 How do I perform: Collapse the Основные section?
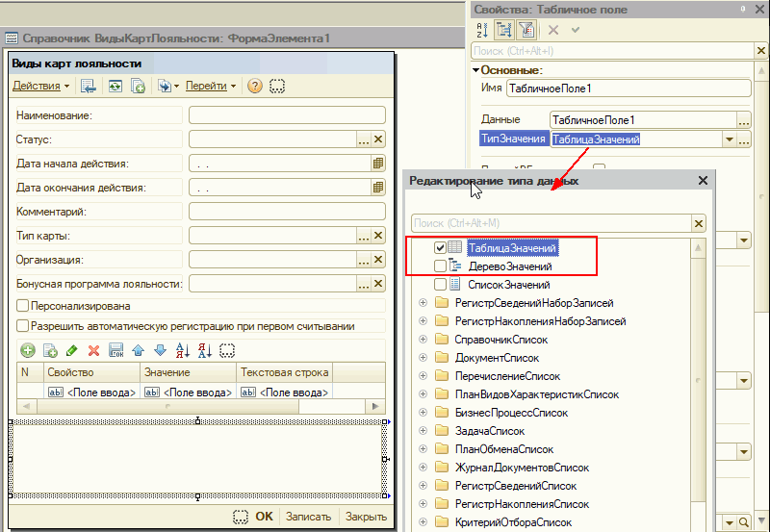(x=475, y=70)
